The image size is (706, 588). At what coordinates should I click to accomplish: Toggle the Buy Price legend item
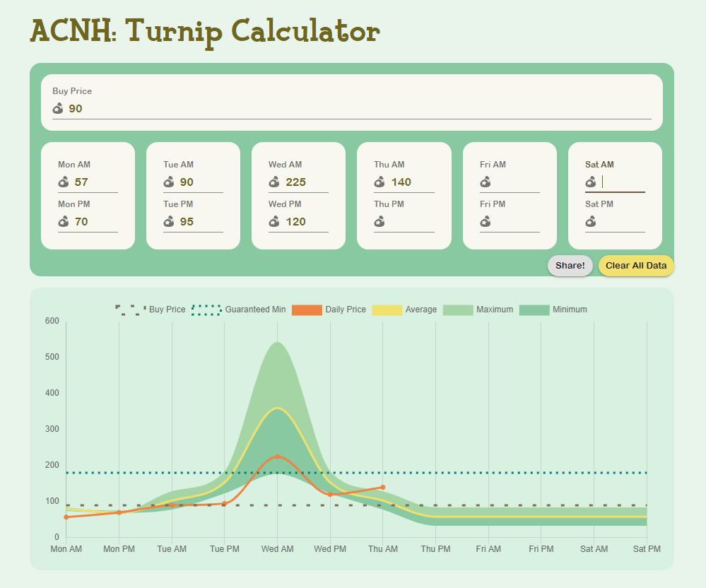[x=151, y=310]
